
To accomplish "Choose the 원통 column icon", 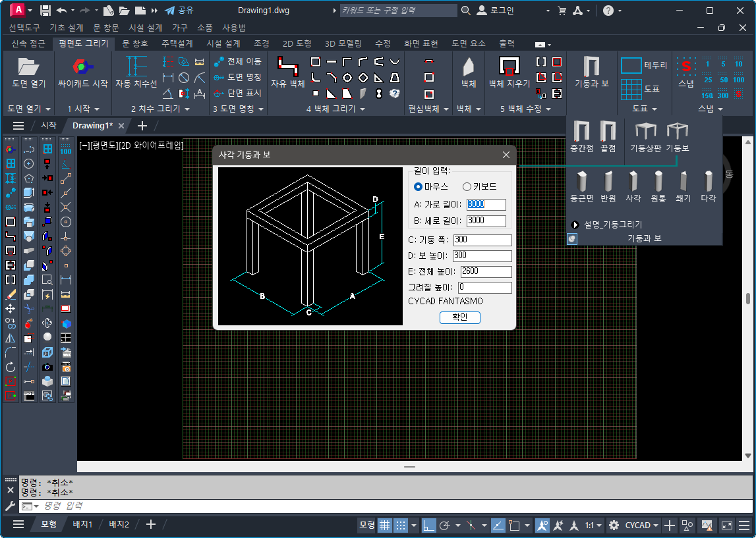I will tap(658, 181).
